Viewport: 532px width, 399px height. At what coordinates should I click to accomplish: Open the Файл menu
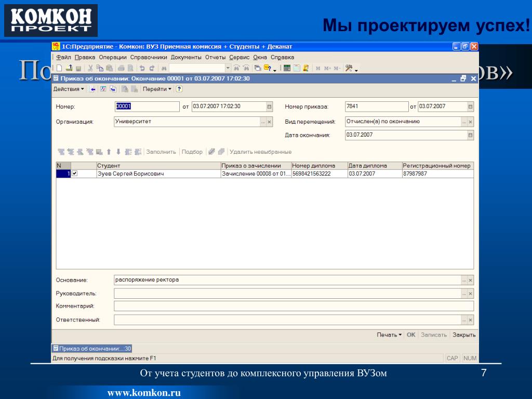click(x=63, y=57)
